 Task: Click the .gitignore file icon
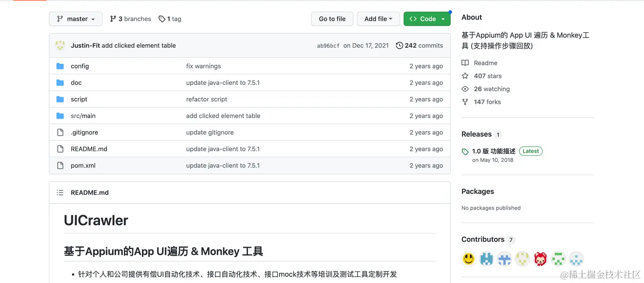[60, 132]
